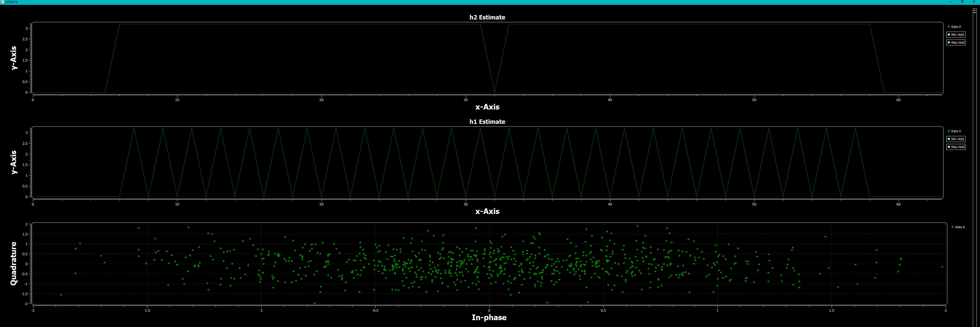Screen dimensions: 980x327
Task: Toggle Min Hold in h2 Estimate plot
Action: (956, 35)
